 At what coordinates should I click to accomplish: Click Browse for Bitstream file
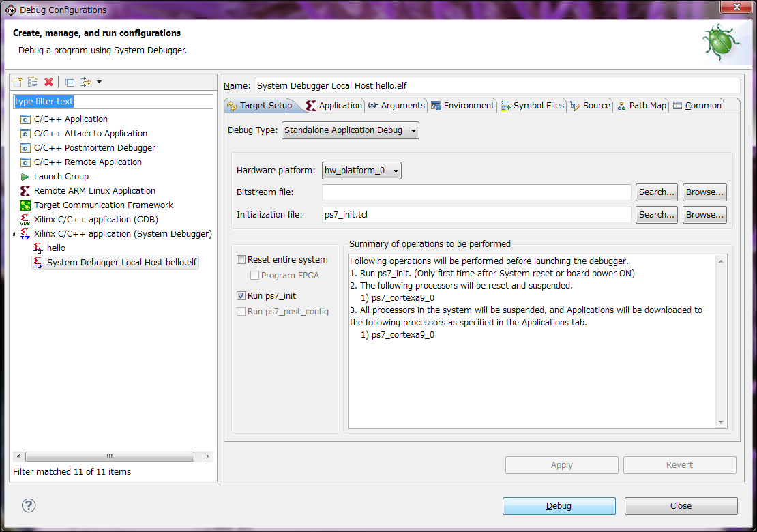[704, 192]
